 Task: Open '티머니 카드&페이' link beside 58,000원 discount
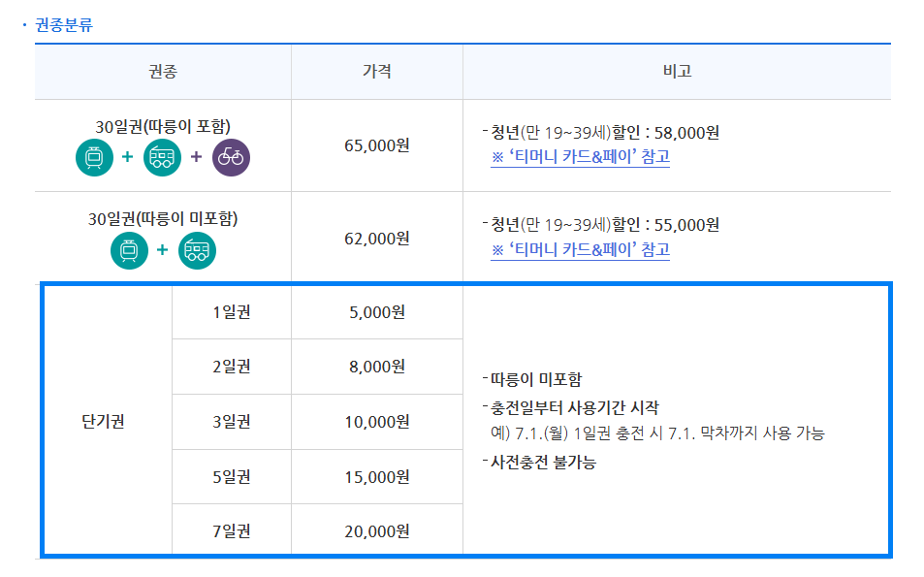[x=580, y=156]
